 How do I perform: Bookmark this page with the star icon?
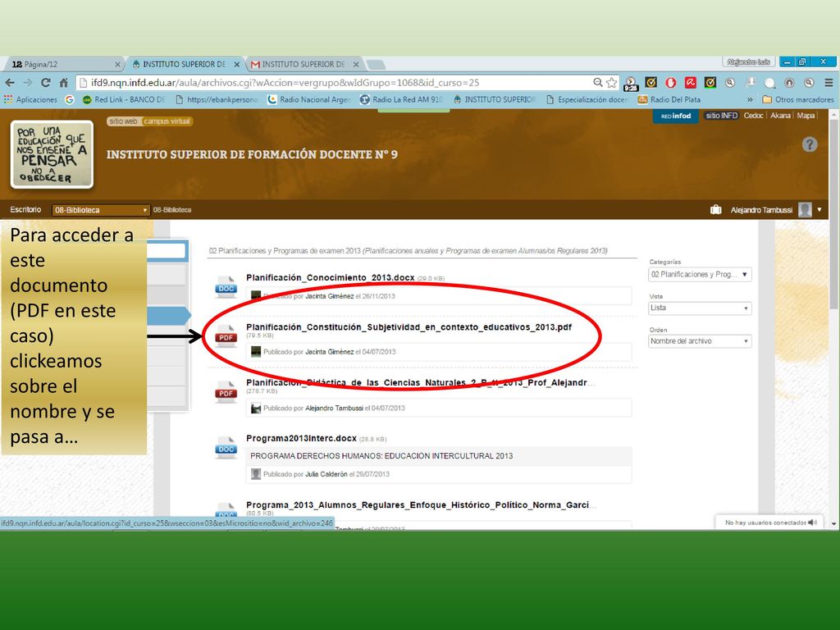tap(611, 83)
